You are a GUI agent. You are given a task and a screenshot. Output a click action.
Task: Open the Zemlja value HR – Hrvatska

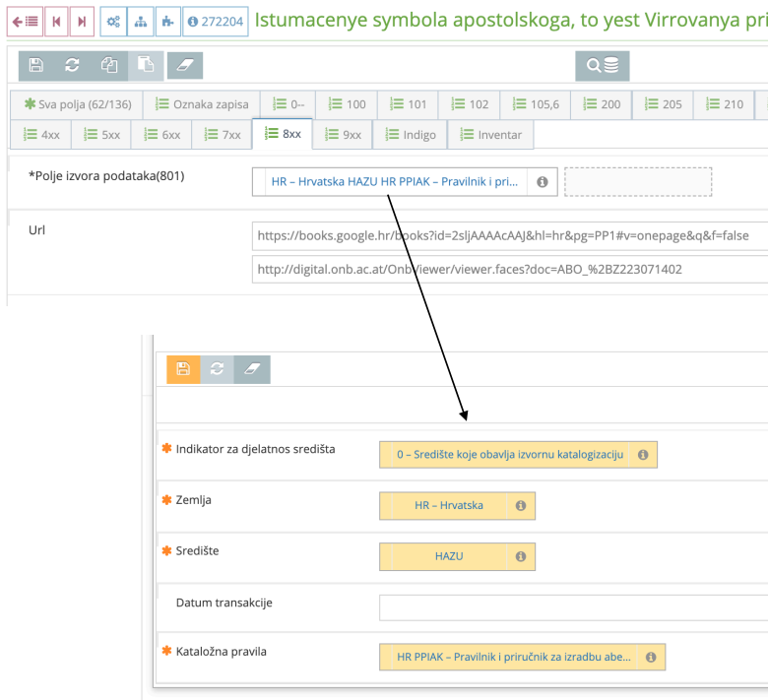449,505
